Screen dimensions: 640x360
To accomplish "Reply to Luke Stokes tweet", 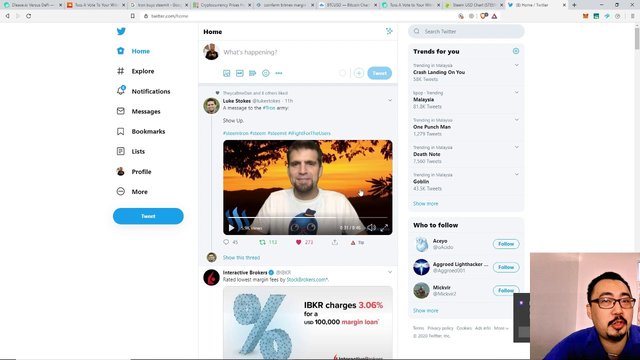I will (x=226, y=242).
